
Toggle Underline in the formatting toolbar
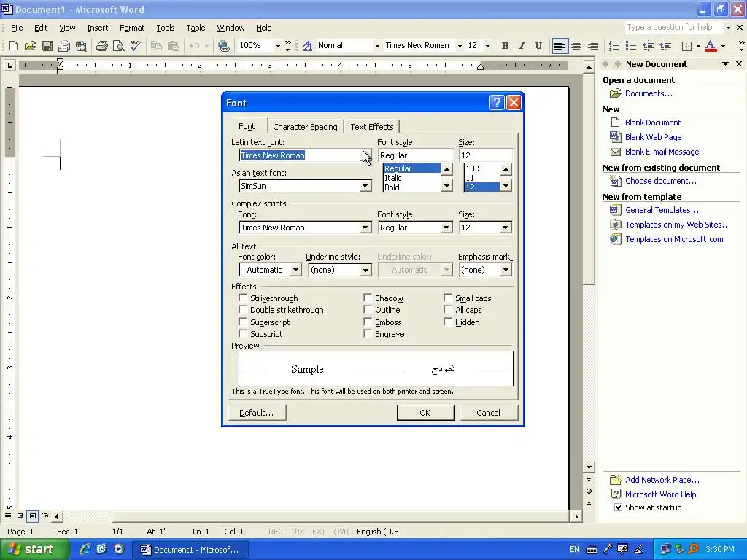[538, 46]
